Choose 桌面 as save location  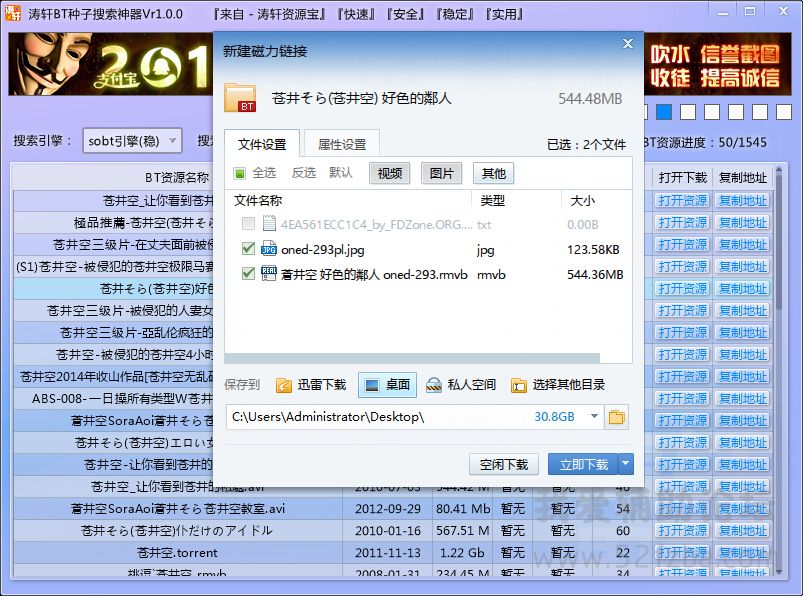pyautogui.click(x=387, y=385)
